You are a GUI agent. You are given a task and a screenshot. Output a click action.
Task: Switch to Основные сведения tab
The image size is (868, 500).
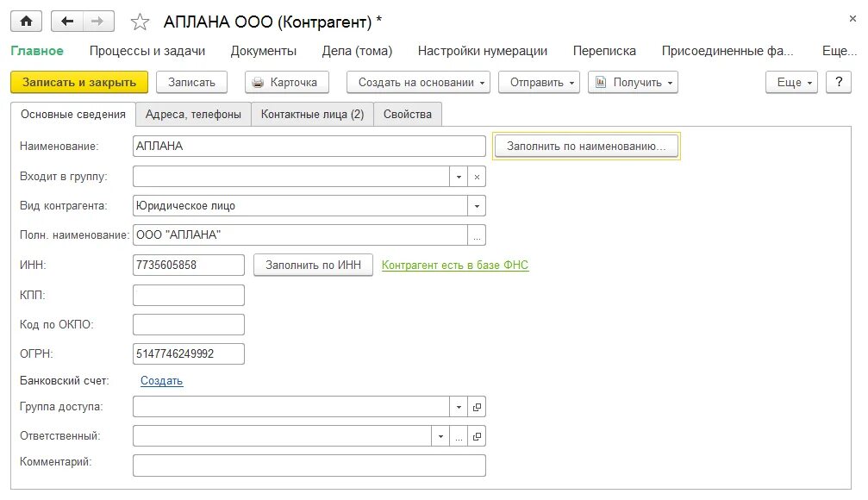pyautogui.click(x=73, y=114)
